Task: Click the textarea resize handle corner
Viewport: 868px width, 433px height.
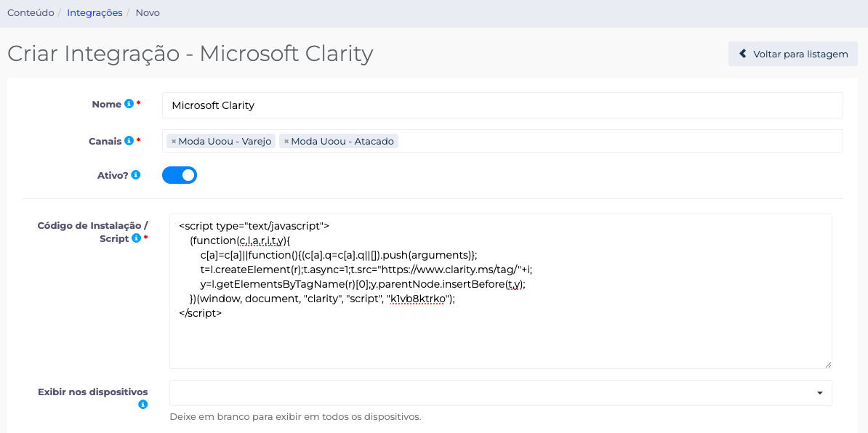Action: point(827,365)
